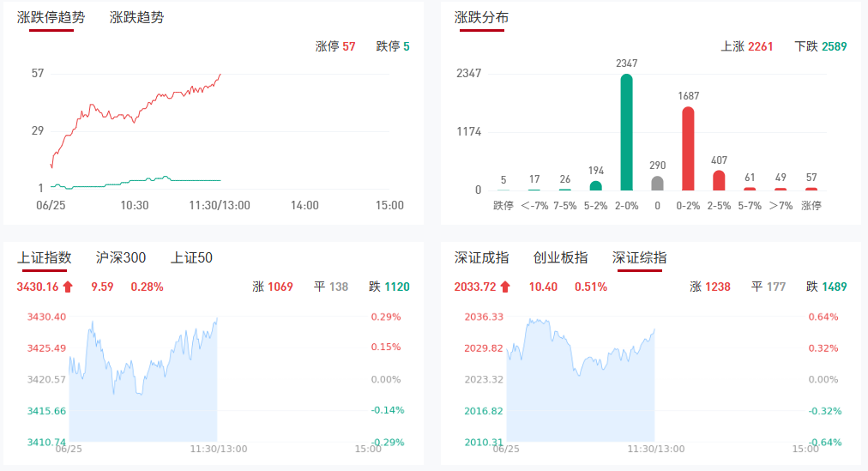This screenshot has width=868, height=471.
Task: Click the green 194 bar for 5-2%
Action: point(596,185)
